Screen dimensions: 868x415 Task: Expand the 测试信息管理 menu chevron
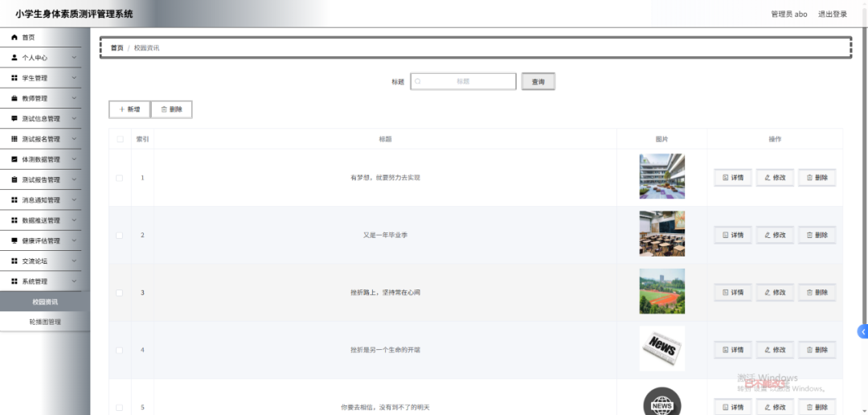tap(74, 118)
